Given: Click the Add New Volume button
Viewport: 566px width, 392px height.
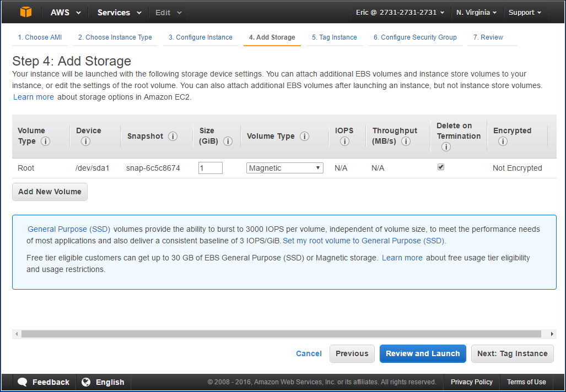Looking at the screenshot, I should (50, 192).
